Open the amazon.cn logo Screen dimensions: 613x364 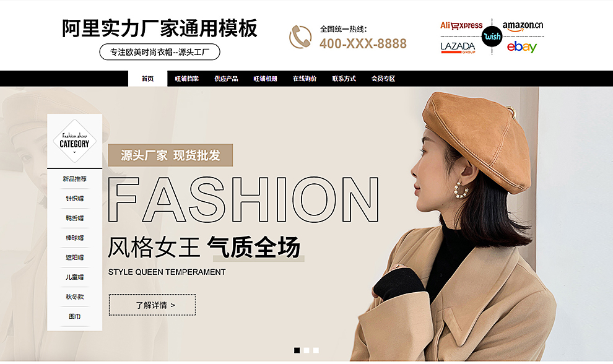pyautogui.click(x=523, y=26)
